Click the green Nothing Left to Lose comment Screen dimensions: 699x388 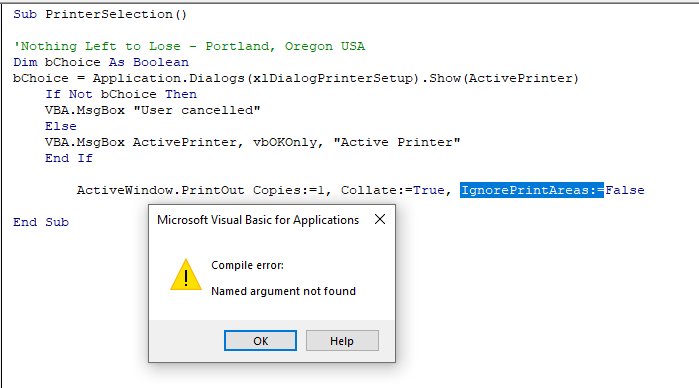pos(189,46)
